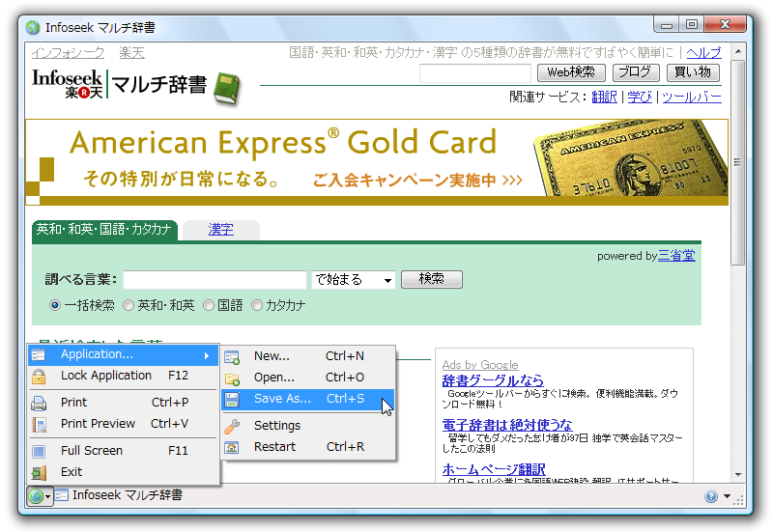Click the green dictionary book logo icon

pyautogui.click(x=227, y=89)
